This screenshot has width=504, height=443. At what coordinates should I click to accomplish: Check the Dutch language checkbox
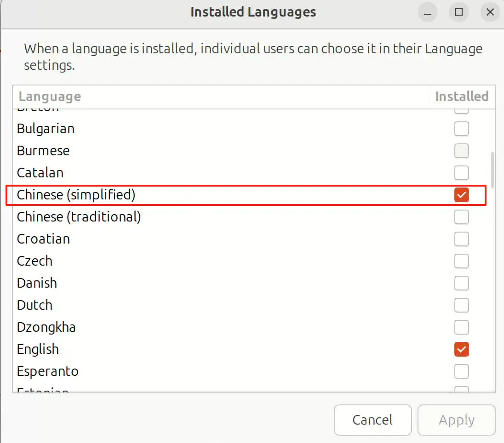click(461, 305)
